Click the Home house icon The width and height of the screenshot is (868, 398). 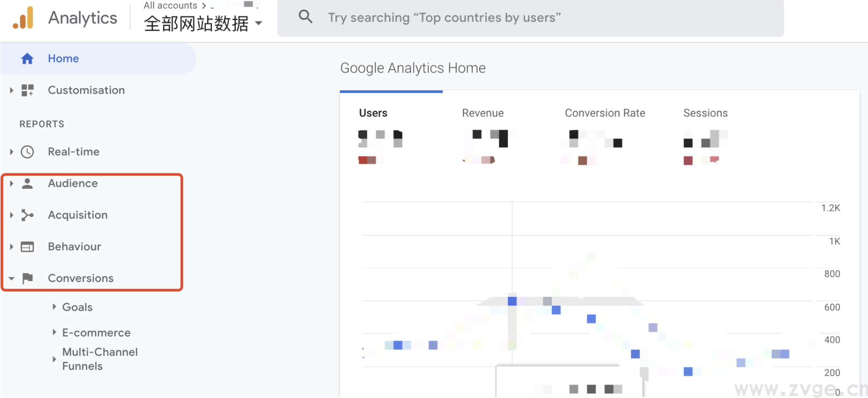27,59
